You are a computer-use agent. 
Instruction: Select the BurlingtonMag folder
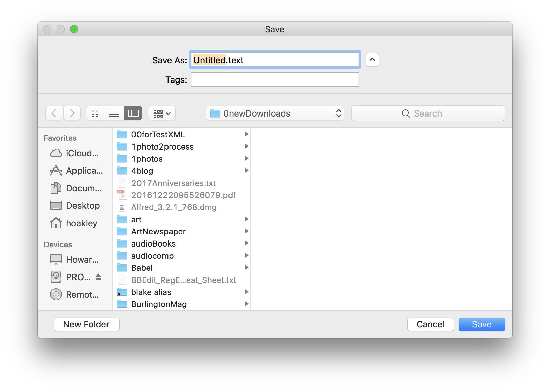point(181,304)
